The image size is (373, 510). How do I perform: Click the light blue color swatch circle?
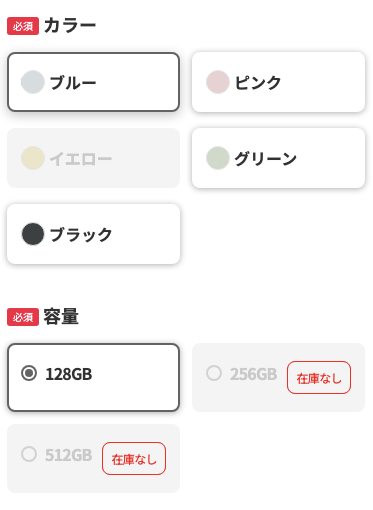(x=33, y=82)
